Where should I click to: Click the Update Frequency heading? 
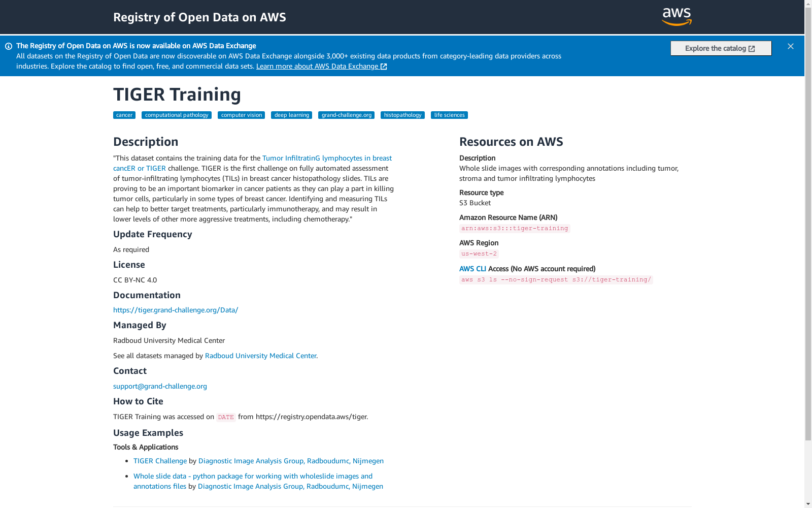point(153,234)
